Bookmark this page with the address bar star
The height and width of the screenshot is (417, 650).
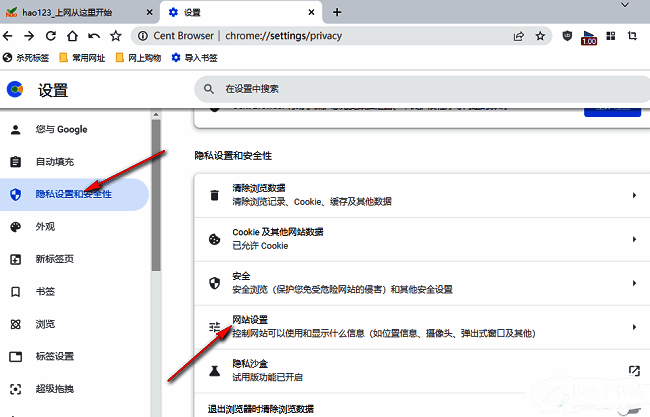[540, 36]
